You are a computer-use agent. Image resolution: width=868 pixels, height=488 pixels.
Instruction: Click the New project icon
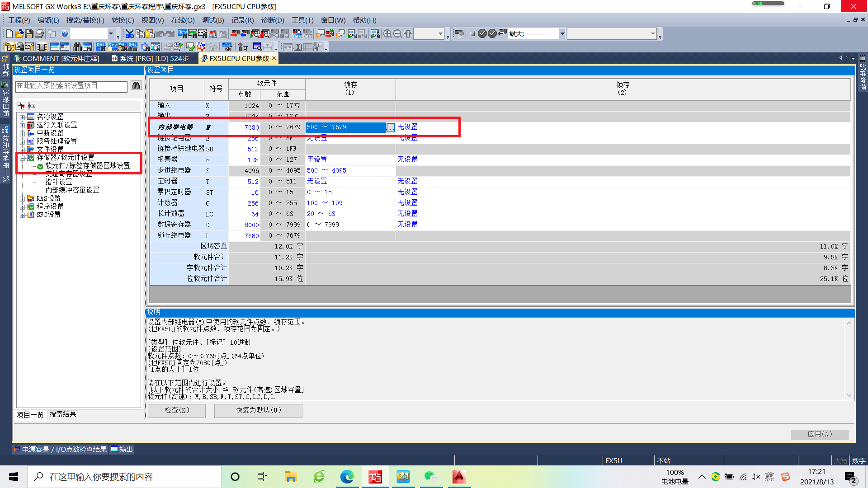tap(9, 34)
